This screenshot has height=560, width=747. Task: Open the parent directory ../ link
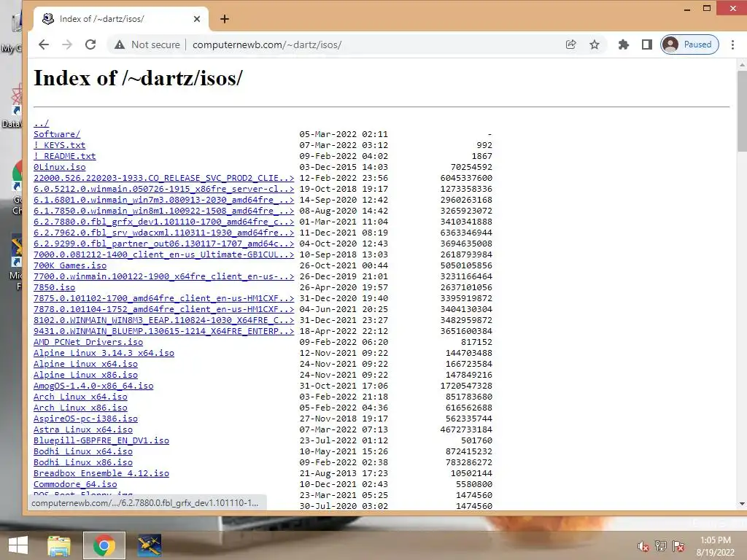pyautogui.click(x=41, y=123)
